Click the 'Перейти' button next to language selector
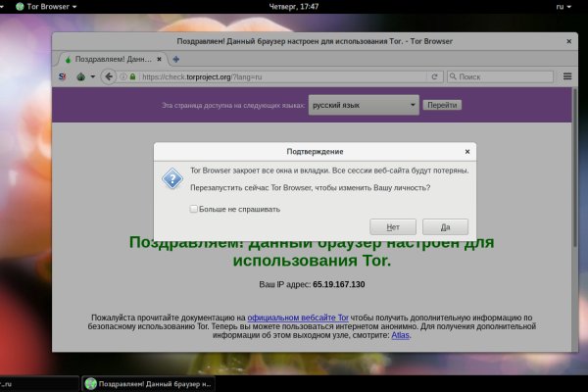This screenshot has width=588, height=392. [442, 105]
